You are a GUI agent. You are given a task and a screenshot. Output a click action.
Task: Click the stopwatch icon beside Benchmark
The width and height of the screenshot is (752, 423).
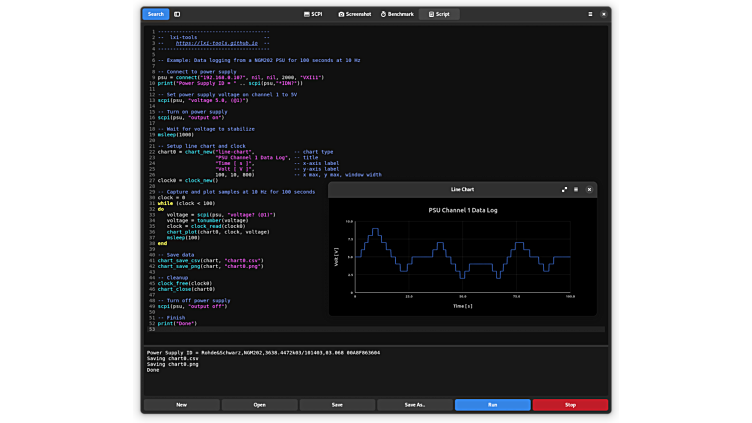383,14
